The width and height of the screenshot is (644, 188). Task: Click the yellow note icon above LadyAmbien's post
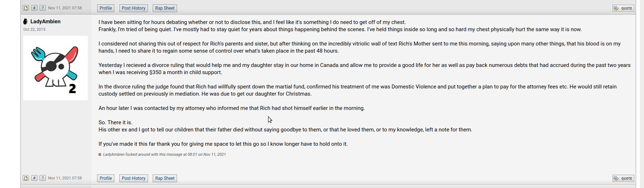(26, 8)
